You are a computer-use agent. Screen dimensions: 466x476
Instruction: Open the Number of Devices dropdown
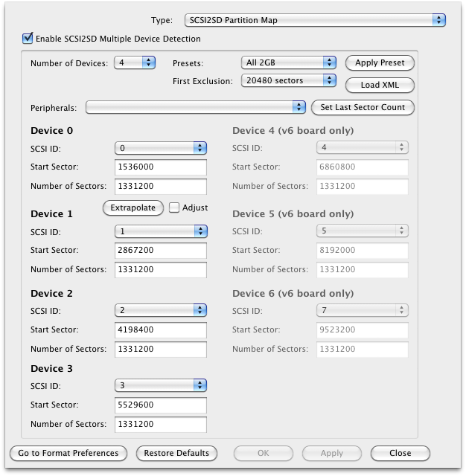(135, 62)
